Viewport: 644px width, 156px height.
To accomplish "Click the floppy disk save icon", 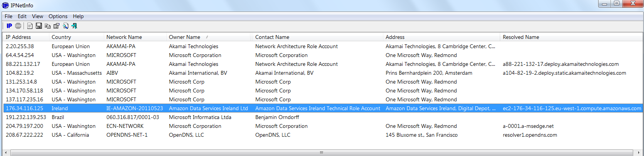I will [x=39, y=26].
